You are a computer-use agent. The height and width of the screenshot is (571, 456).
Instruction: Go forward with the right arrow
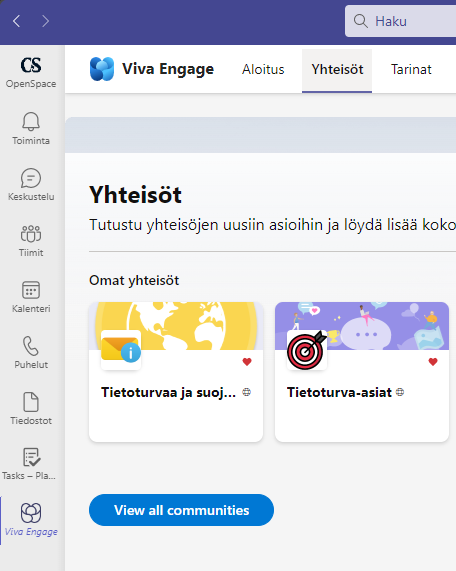(x=45, y=21)
